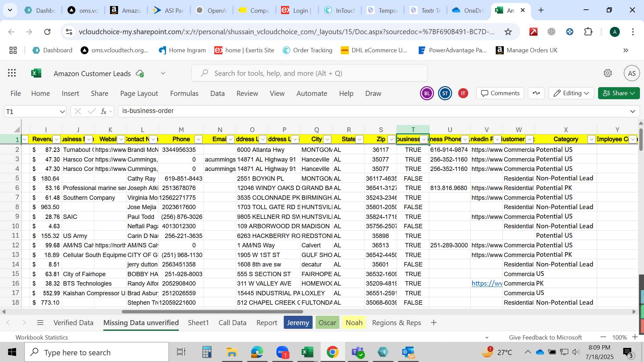Open Outlook from the taskbar
This screenshot has width=644, height=362.
click(x=409, y=352)
